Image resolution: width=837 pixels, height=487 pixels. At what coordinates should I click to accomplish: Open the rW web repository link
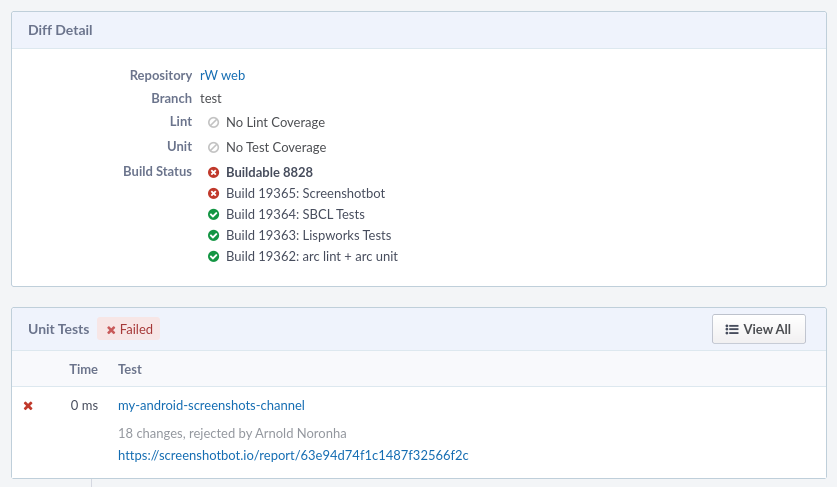(222, 75)
